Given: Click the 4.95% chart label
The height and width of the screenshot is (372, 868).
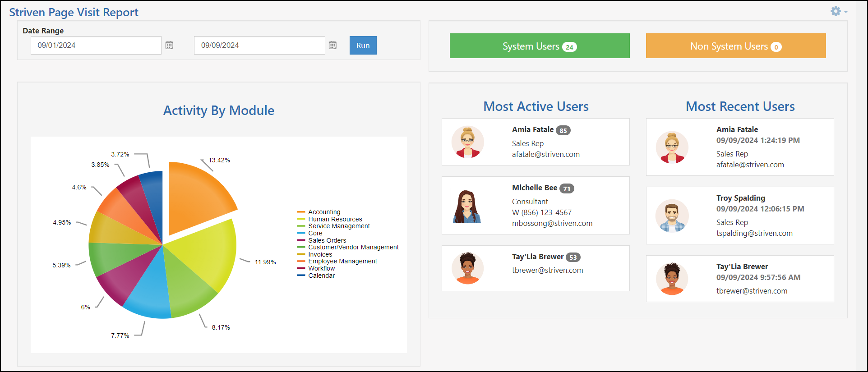Looking at the screenshot, I should [62, 222].
